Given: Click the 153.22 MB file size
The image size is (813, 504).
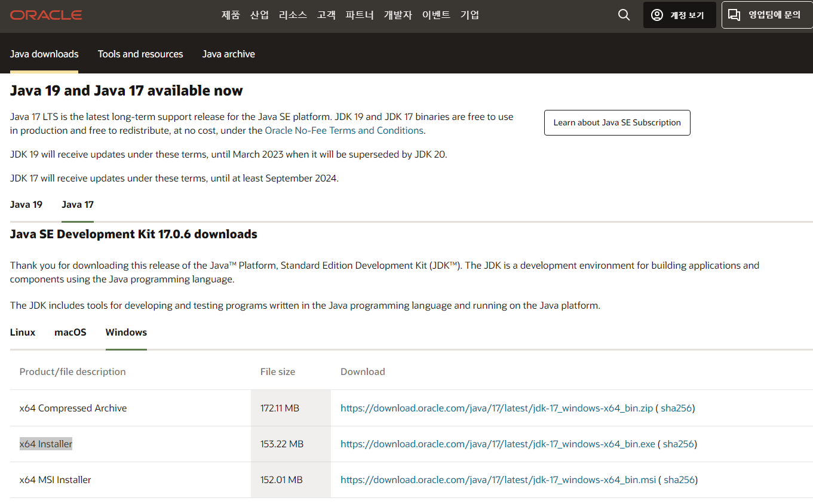Looking at the screenshot, I should [282, 444].
